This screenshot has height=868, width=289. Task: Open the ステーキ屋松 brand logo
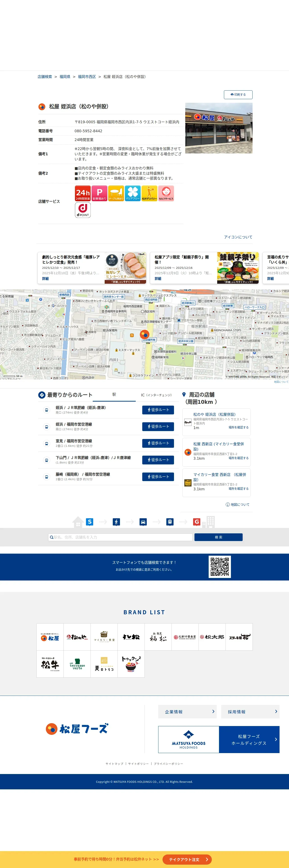[x=239, y=637]
